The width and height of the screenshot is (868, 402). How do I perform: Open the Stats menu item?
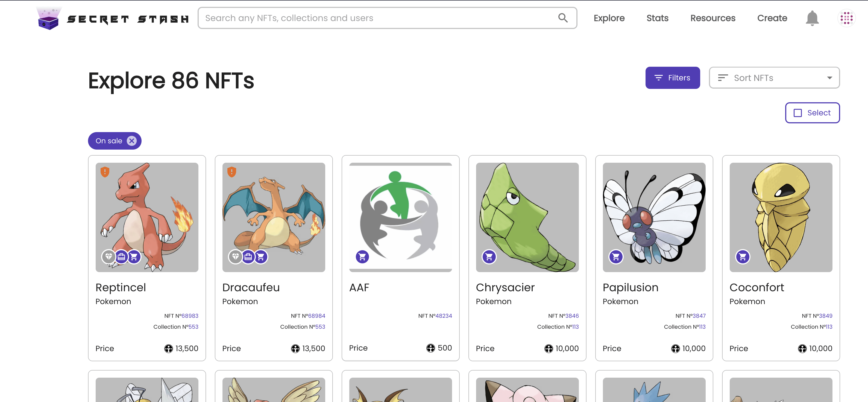657,18
